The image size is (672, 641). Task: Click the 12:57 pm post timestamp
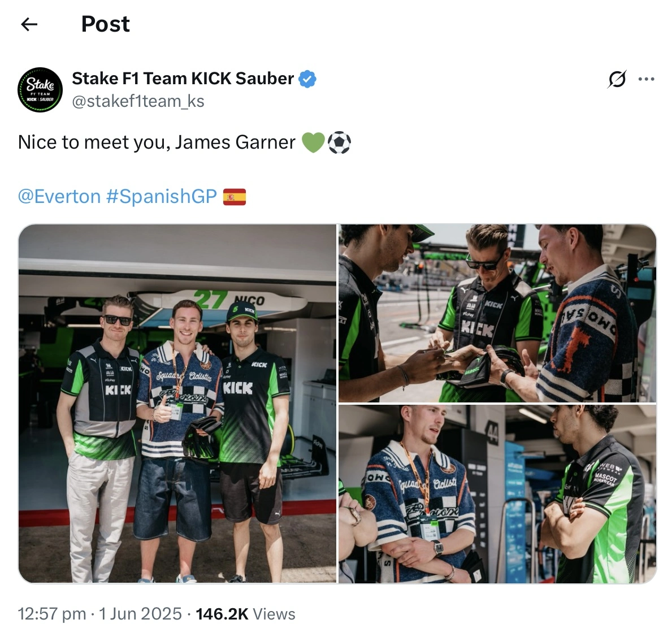pos(52,614)
